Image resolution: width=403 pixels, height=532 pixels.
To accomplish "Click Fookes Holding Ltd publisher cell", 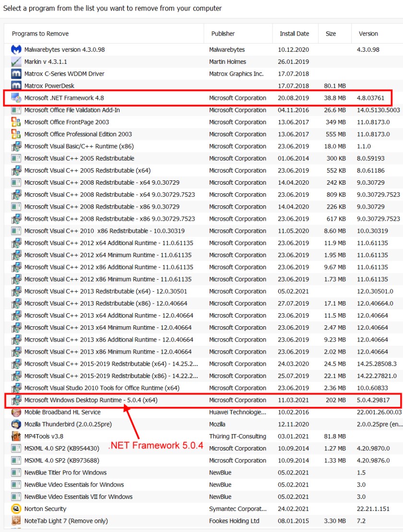I will point(234,521).
